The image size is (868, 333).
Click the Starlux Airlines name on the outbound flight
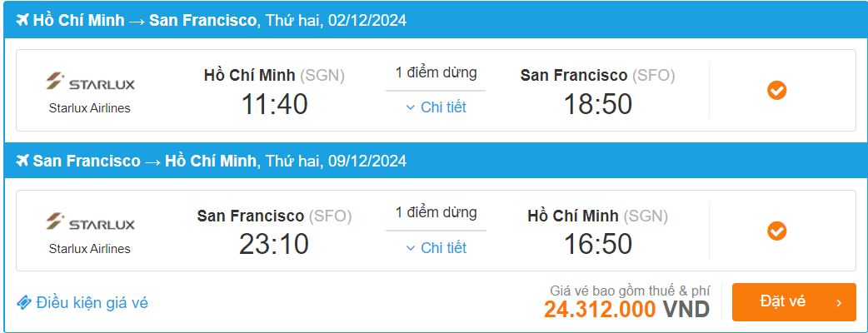click(90, 107)
